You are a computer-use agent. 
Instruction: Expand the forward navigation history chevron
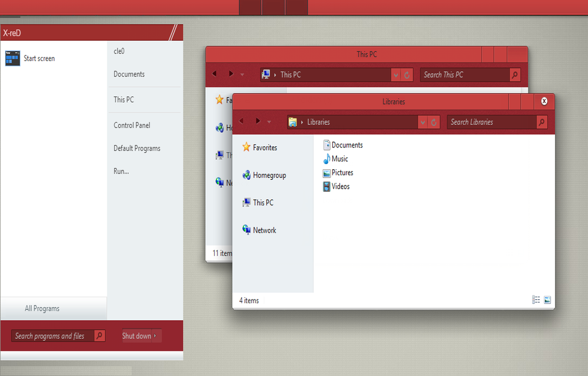click(269, 122)
